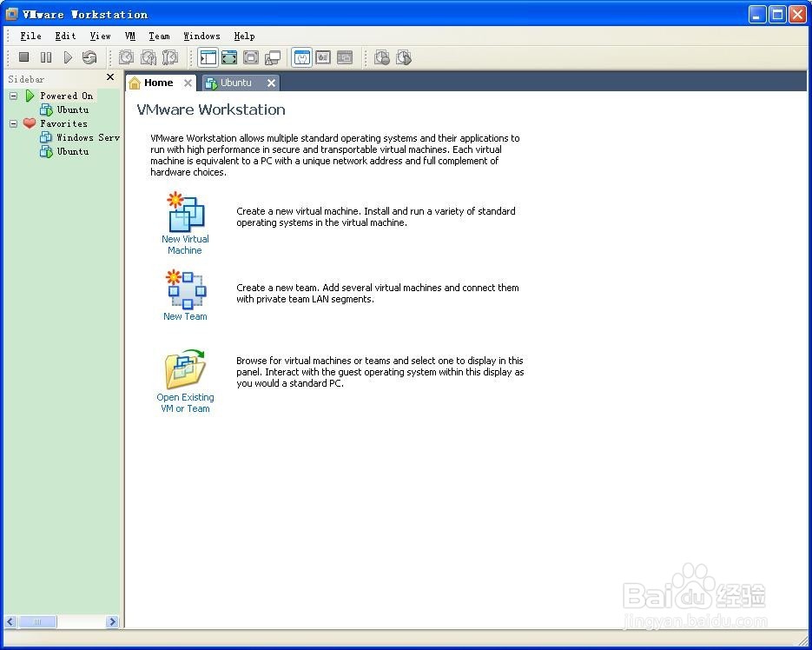
Task: Open the Edit menu
Action: pyautogui.click(x=65, y=36)
